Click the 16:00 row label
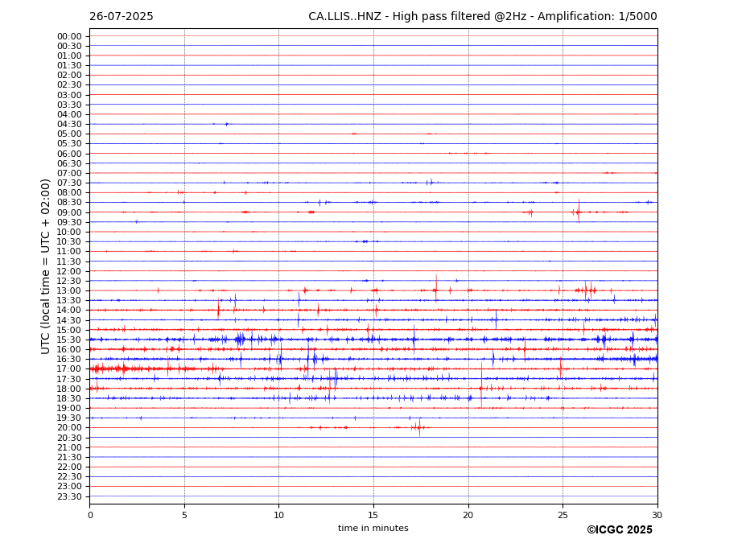Screen dimensions: 746x560 (69, 350)
